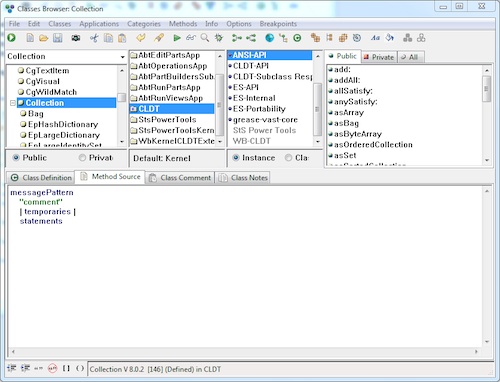Select the ES-Portability category
Image resolution: width=500 pixels, height=382 pixels.
[x=259, y=109]
